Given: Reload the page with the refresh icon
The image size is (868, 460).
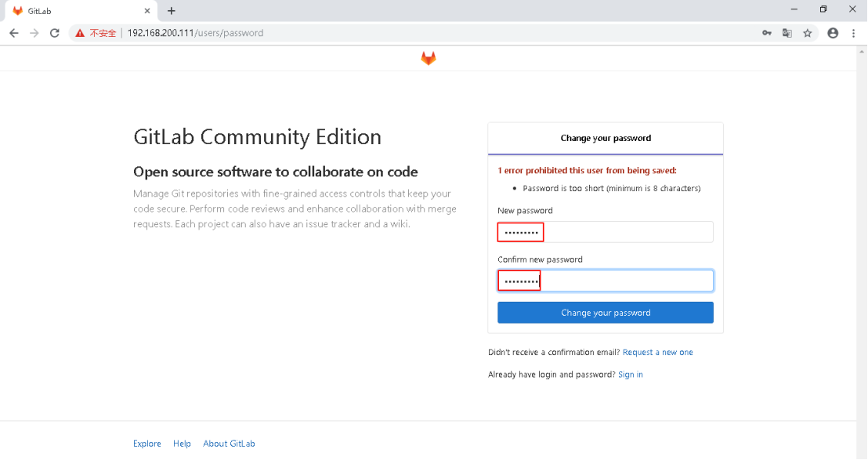Looking at the screenshot, I should point(54,33).
